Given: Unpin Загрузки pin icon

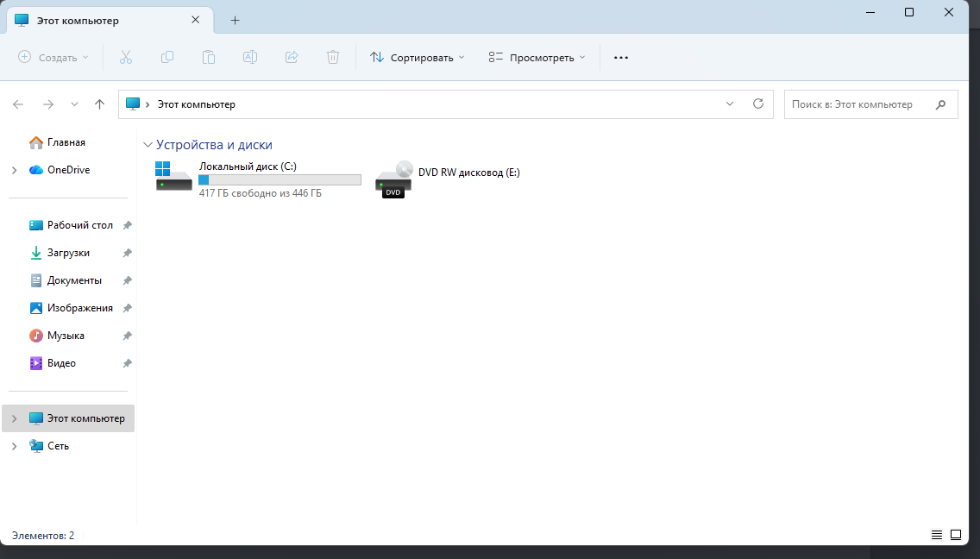Looking at the screenshot, I should [x=127, y=253].
